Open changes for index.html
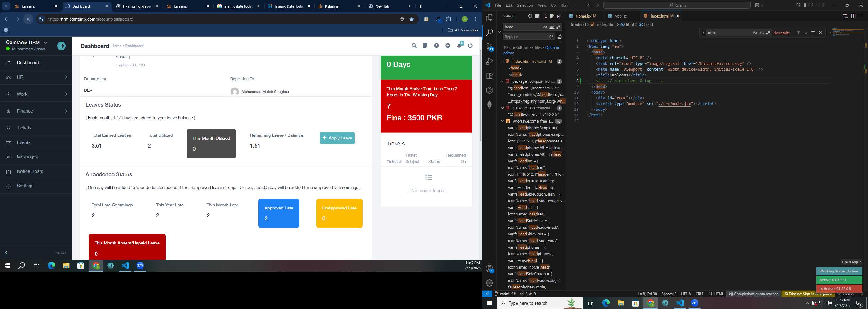The width and height of the screenshot is (868, 309). coord(845,16)
